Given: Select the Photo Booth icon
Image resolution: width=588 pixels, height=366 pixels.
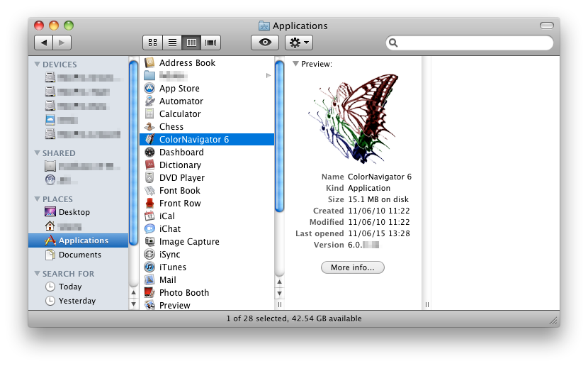Looking at the screenshot, I should [x=149, y=292].
